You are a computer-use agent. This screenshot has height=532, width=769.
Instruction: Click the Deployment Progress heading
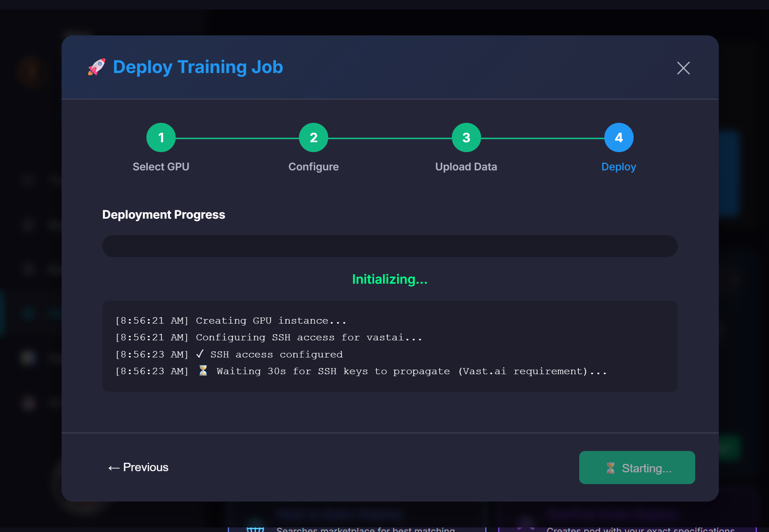click(163, 214)
